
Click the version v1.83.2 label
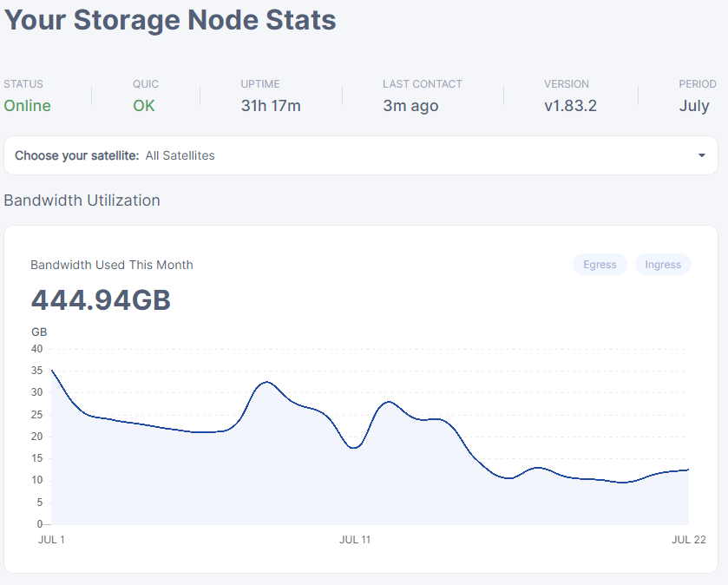(570, 106)
